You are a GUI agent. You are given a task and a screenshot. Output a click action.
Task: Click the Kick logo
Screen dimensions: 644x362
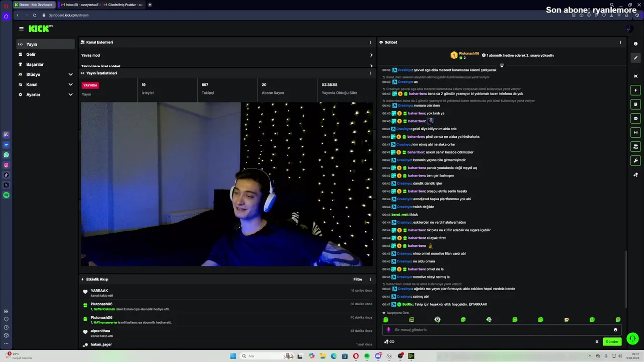coord(40,29)
